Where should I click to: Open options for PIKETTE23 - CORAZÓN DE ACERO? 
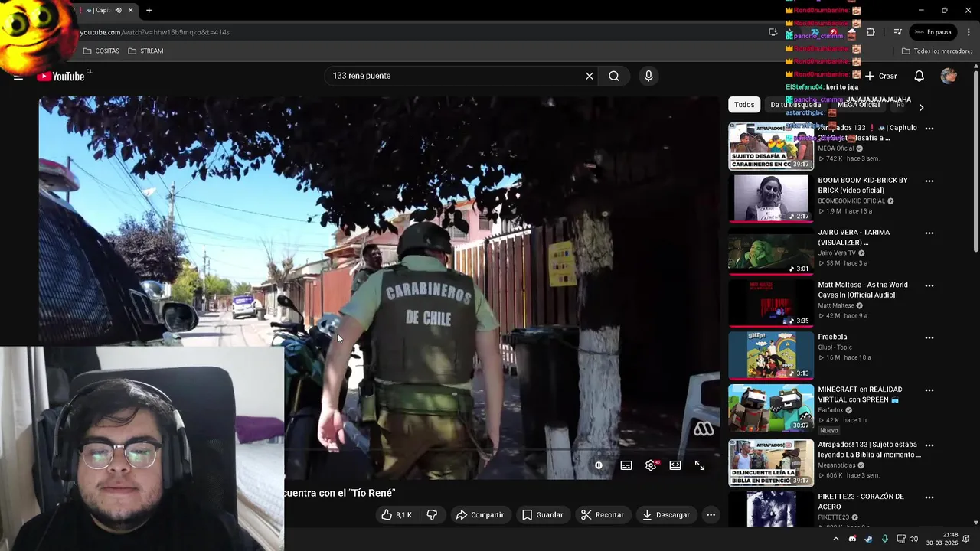tap(929, 497)
